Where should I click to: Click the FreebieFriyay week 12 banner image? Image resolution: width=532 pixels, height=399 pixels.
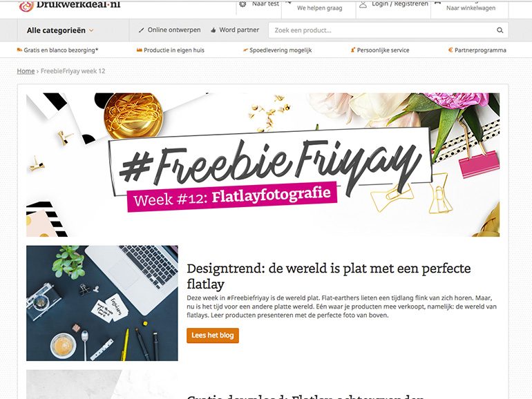point(263,165)
